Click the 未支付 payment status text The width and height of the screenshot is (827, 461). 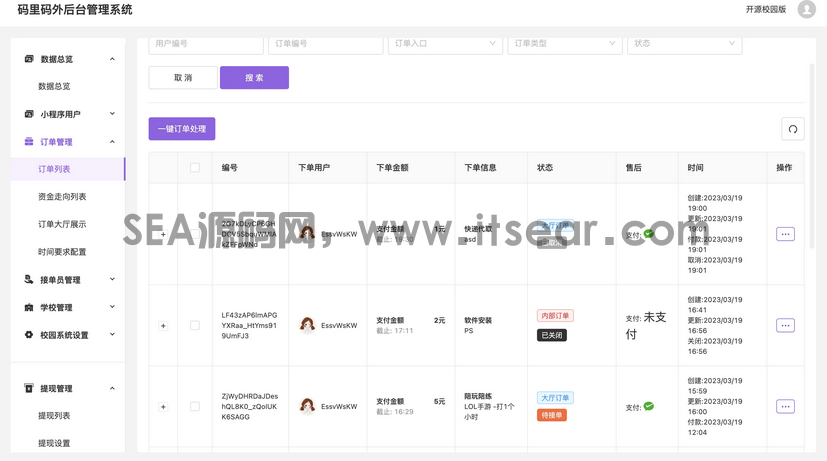[x=646, y=325]
